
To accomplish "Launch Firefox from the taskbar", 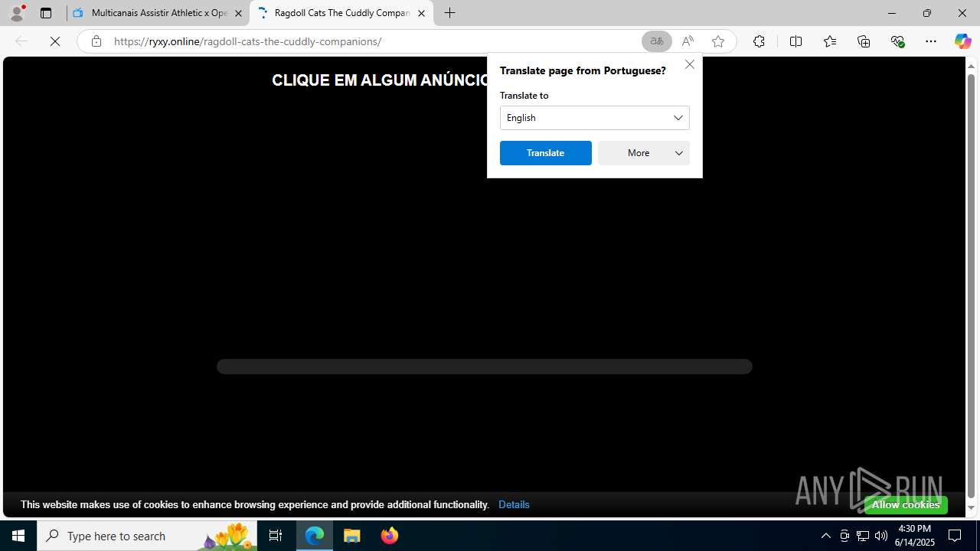I will click(389, 536).
